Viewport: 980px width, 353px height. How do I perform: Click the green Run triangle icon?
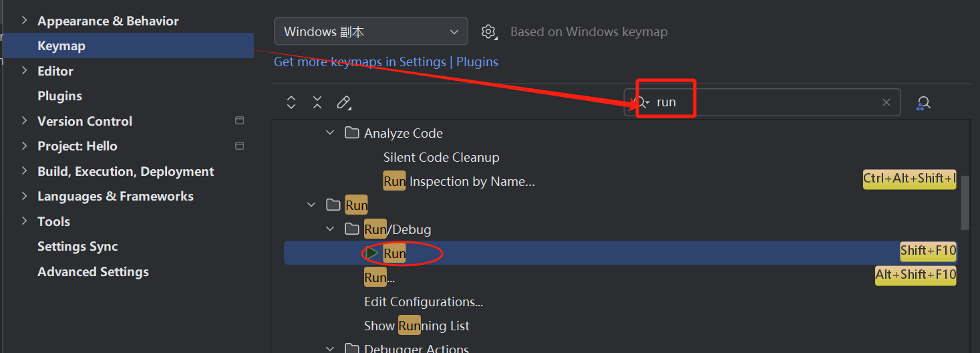(x=372, y=253)
